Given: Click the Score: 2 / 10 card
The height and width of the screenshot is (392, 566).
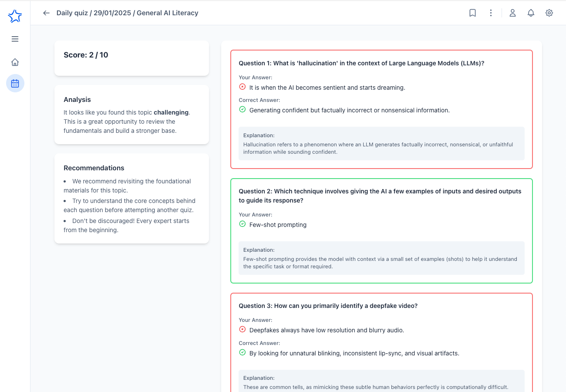Looking at the screenshot, I should click(x=131, y=58).
